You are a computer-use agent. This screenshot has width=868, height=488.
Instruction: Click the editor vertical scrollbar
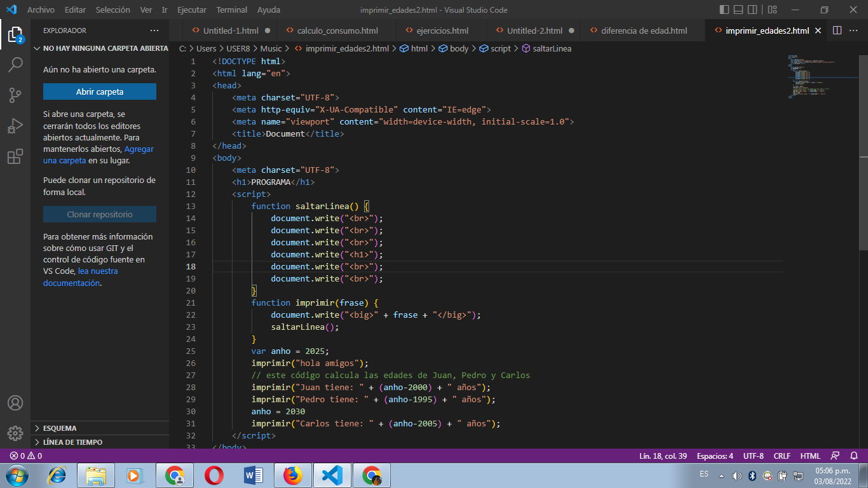coord(864,152)
